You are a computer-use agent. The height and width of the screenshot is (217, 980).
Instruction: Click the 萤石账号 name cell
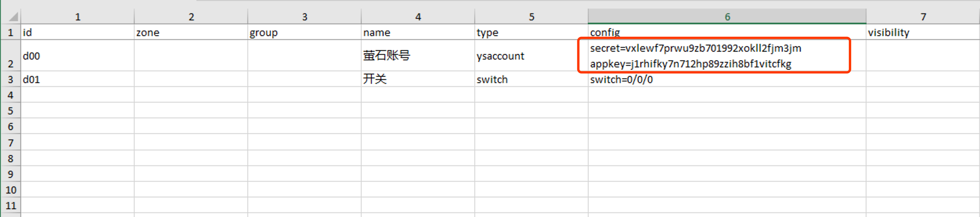click(418, 56)
